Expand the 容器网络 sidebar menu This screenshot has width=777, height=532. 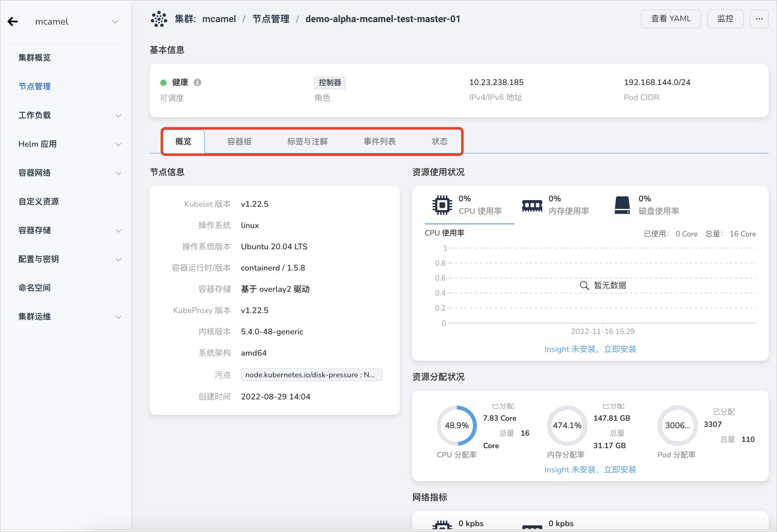point(70,173)
